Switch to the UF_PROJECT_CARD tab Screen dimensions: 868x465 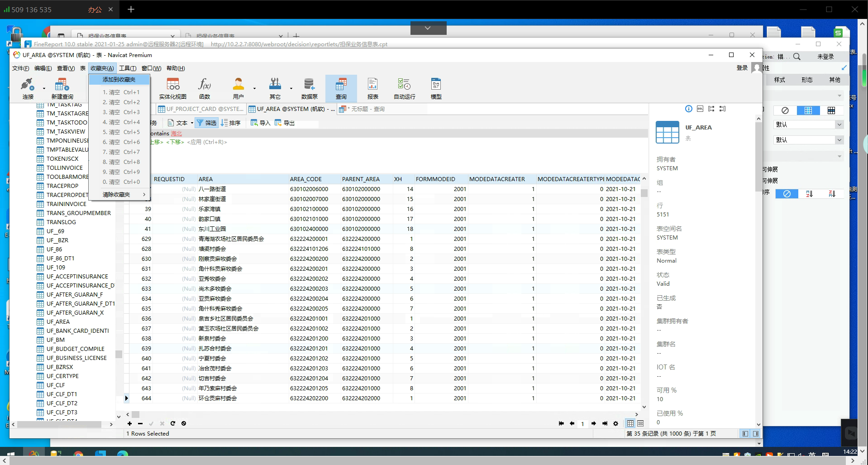pos(201,109)
